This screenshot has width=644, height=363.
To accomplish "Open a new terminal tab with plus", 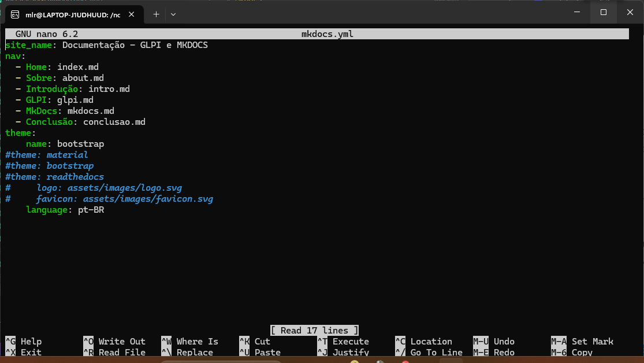I will click(156, 14).
